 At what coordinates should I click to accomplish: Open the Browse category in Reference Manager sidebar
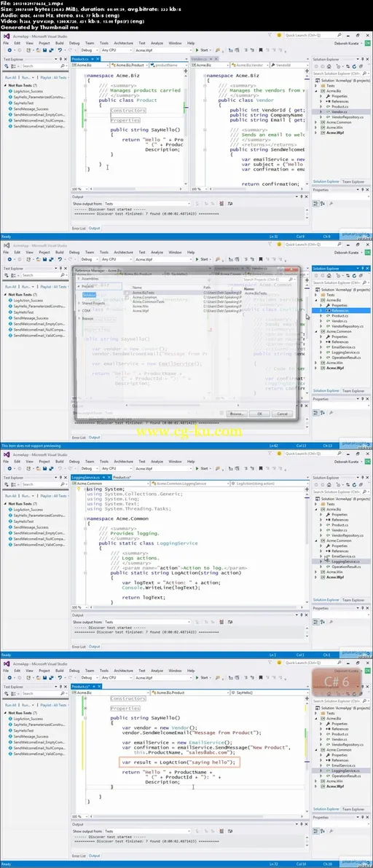[x=87, y=318]
